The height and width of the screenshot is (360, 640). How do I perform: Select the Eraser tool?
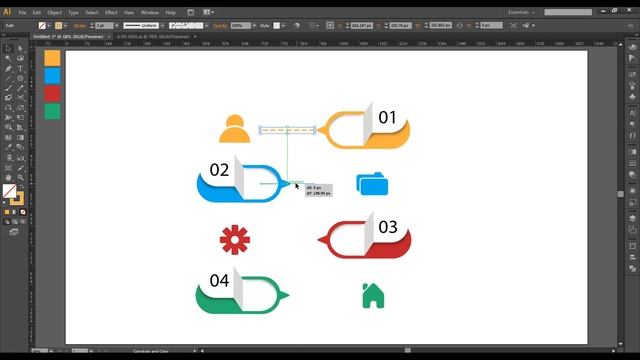point(8,98)
